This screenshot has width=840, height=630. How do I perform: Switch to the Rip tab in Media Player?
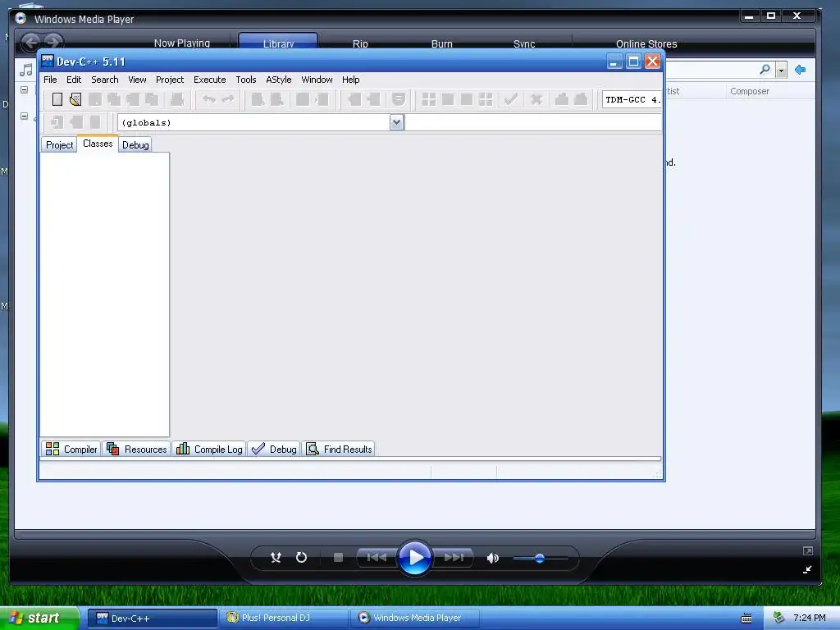point(360,43)
